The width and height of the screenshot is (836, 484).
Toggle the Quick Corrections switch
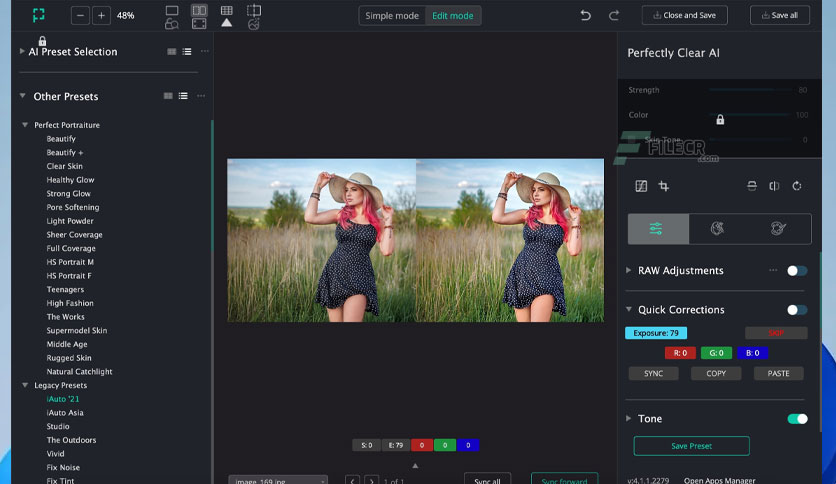(x=797, y=310)
